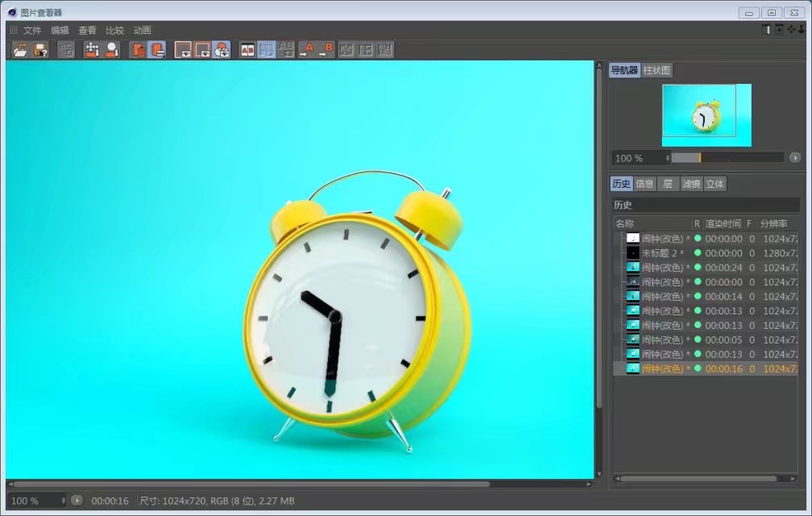812x516 pixels.
Task: Click the navigator zoom slider bar
Action: point(726,158)
